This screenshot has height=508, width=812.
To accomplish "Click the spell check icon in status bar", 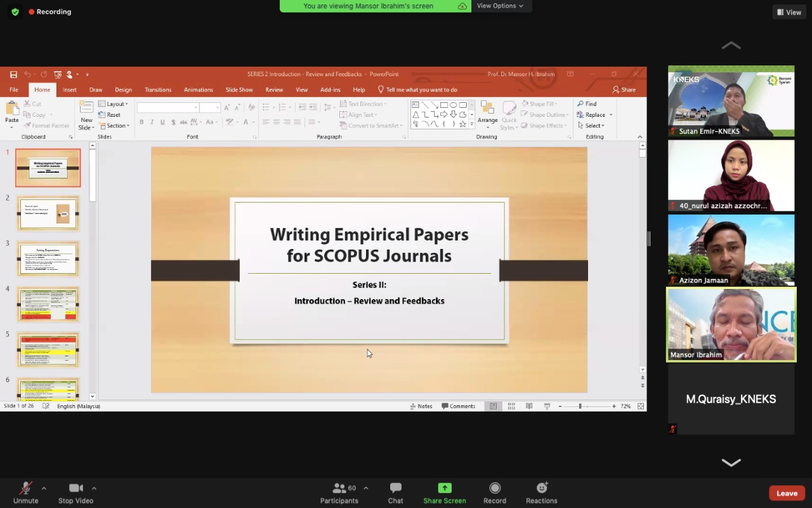I will click(46, 406).
